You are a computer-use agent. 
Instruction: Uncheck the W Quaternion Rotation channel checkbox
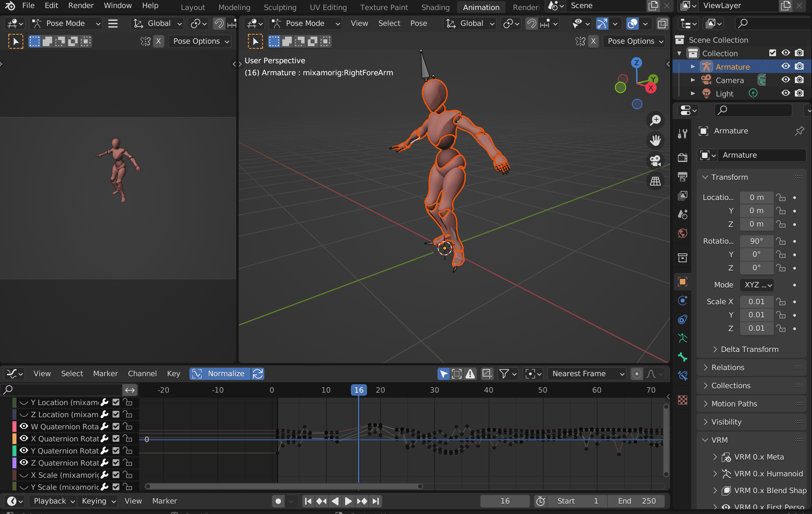pos(116,426)
